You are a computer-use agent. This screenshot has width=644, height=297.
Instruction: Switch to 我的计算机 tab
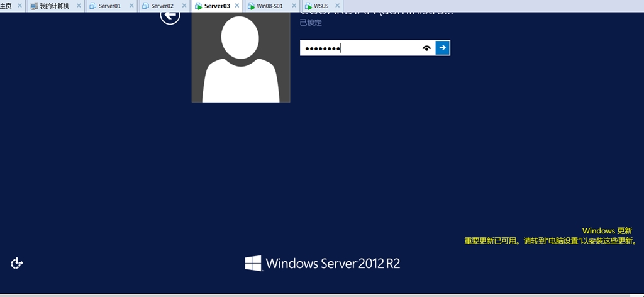point(55,6)
